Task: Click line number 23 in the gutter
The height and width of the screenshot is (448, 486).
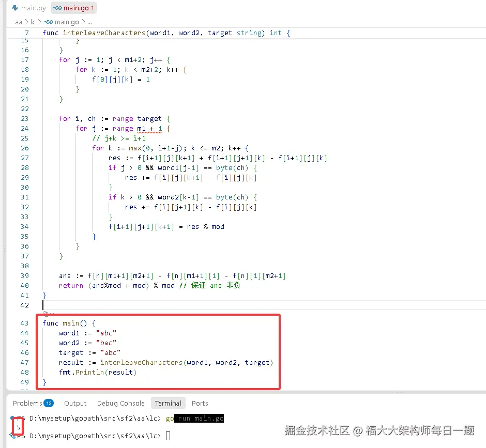Action: [x=25, y=119]
